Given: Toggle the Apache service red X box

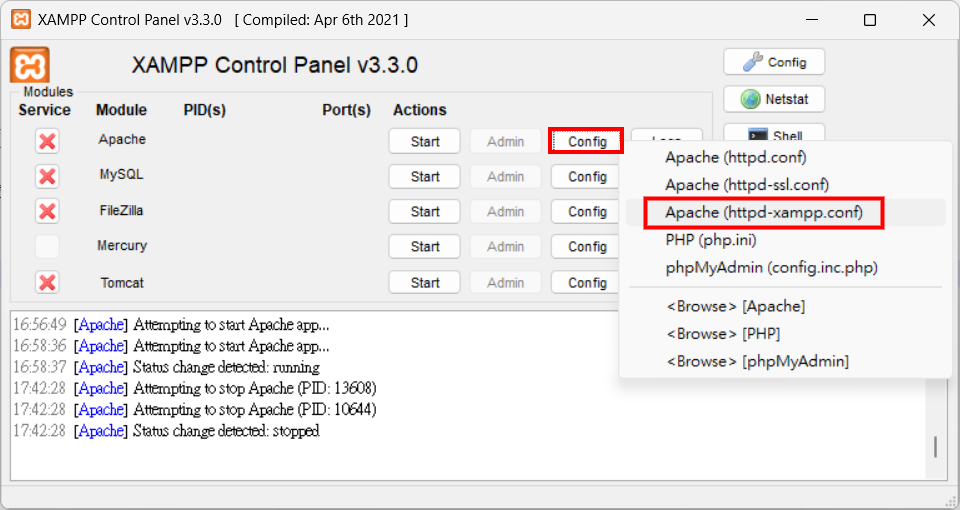Looking at the screenshot, I should pos(47,141).
